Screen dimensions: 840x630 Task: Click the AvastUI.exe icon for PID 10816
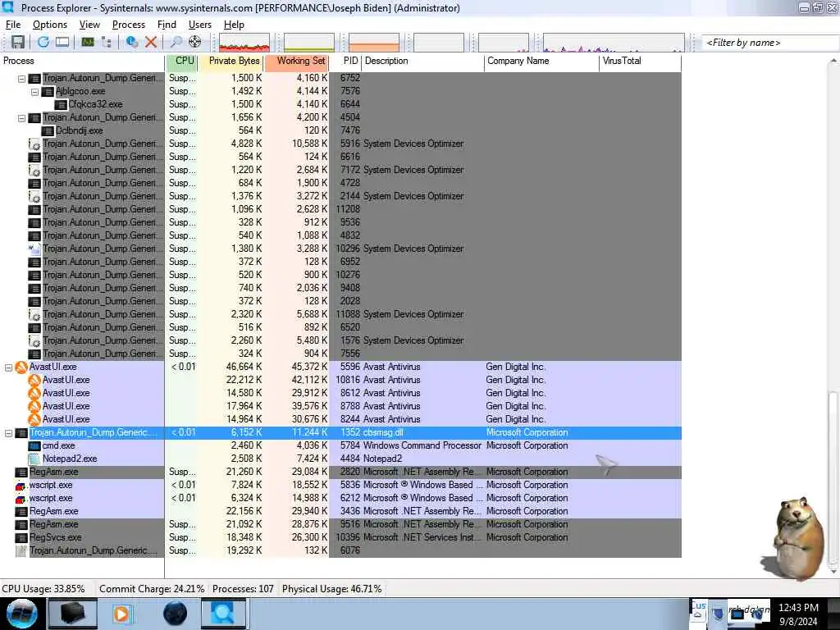(x=34, y=381)
